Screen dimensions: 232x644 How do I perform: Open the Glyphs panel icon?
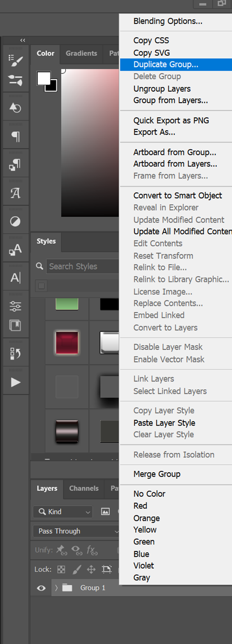pyautogui.click(x=15, y=193)
